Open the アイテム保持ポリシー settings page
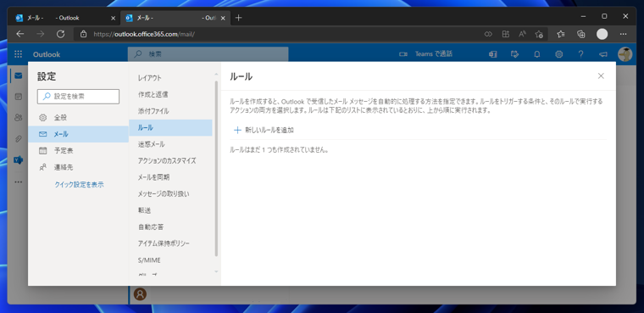This screenshot has height=313, width=644. [x=170, y=243]
